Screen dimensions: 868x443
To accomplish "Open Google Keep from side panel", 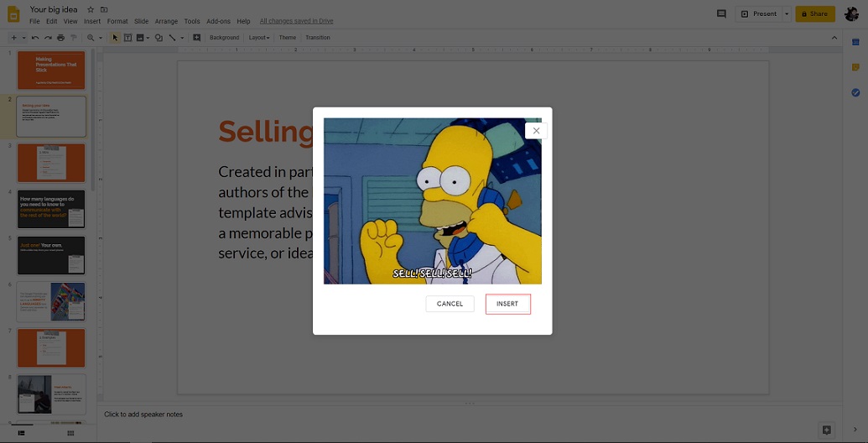I will (855, 67).
